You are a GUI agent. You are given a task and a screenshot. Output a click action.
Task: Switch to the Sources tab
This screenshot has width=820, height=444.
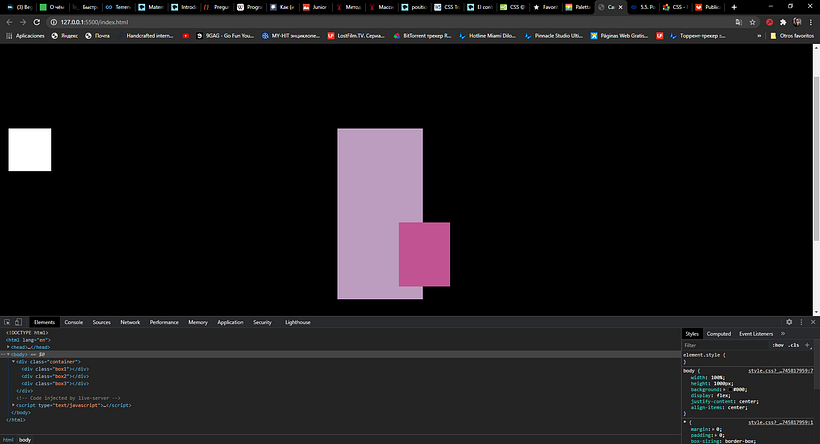101,322
